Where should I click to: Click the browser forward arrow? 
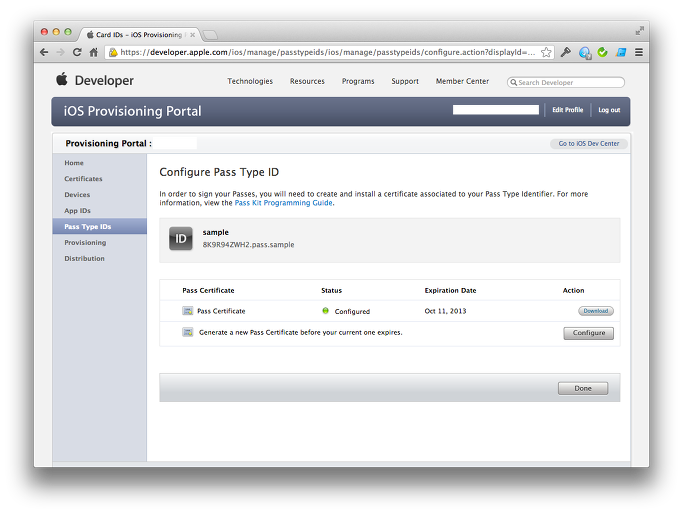click(x=61, y=52)
